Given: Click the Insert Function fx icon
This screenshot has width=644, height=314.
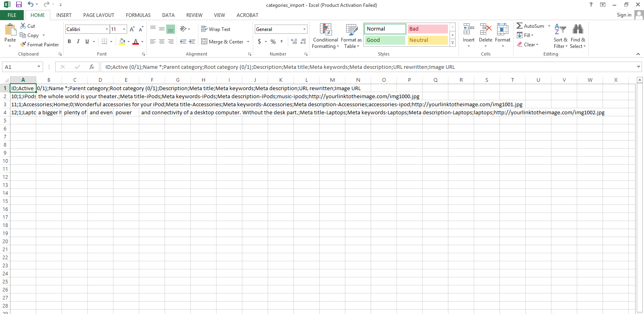Looking at the screenshot, I should point(92,67).
